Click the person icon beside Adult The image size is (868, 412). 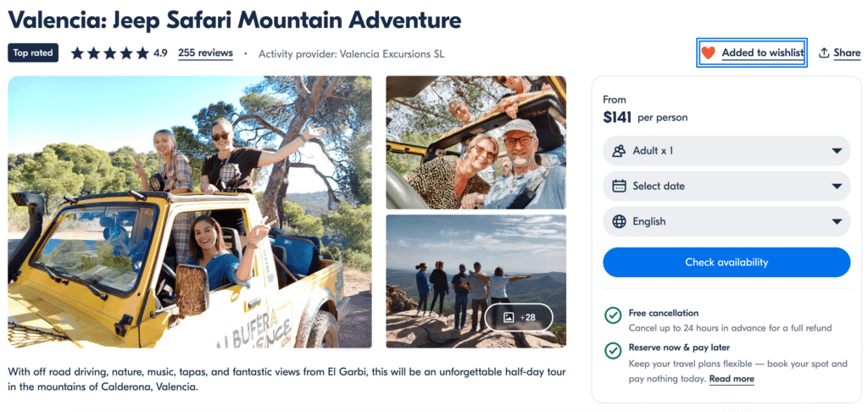click(618, 151)
